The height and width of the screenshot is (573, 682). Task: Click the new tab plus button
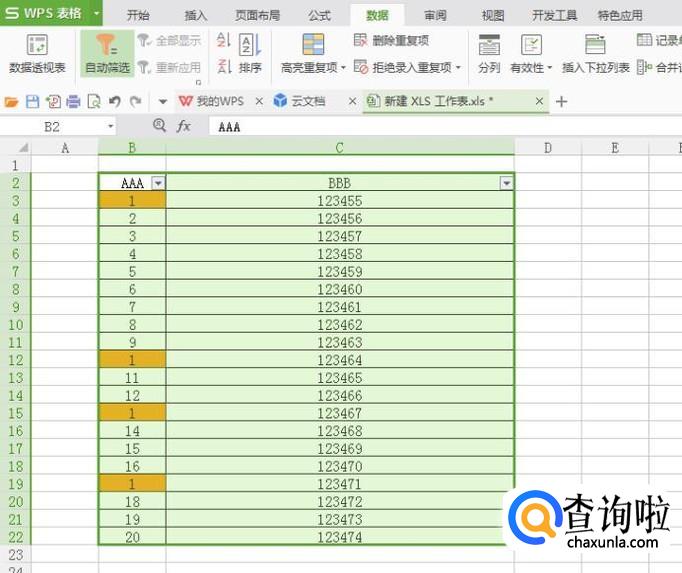pyautogui.click(x=561, y=102)
